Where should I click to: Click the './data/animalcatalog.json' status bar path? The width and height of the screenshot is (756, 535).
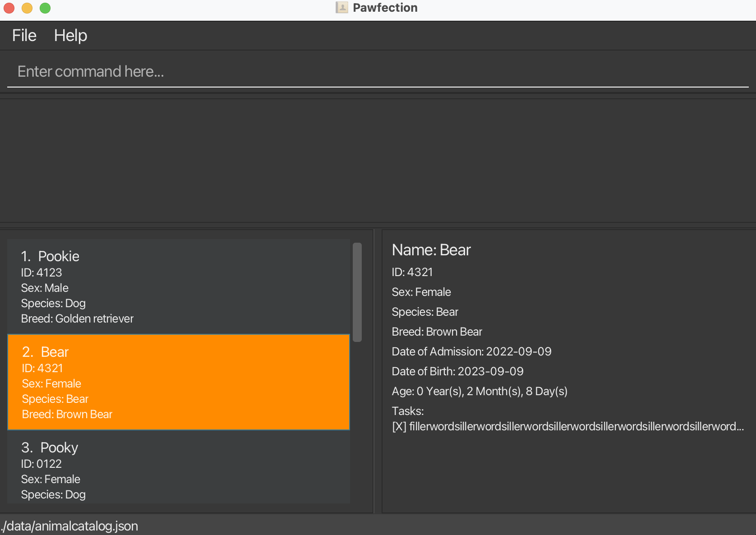point(69,526)
